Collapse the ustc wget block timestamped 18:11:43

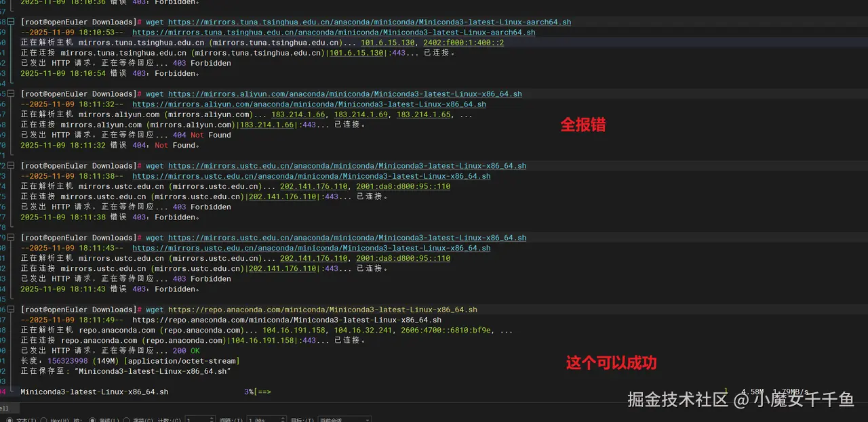click(x=11, y=238)
